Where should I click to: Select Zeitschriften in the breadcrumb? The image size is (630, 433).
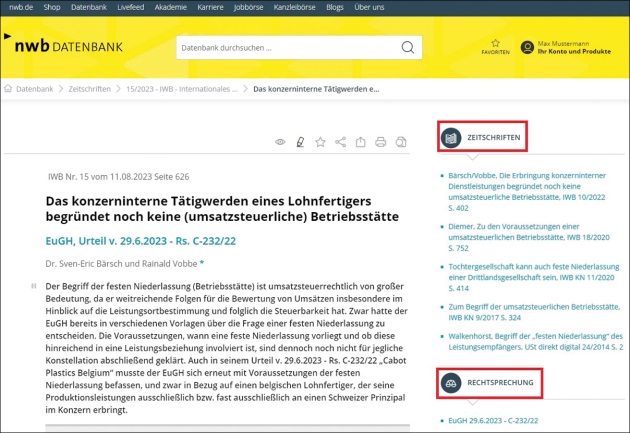point(89,89)
